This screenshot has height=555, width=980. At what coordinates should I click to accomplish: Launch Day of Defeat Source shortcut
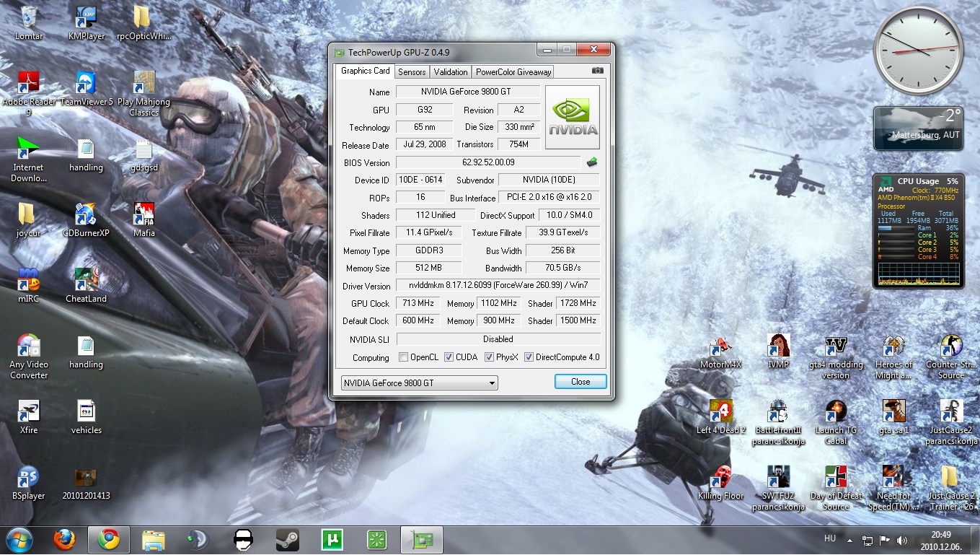(836, 488)
